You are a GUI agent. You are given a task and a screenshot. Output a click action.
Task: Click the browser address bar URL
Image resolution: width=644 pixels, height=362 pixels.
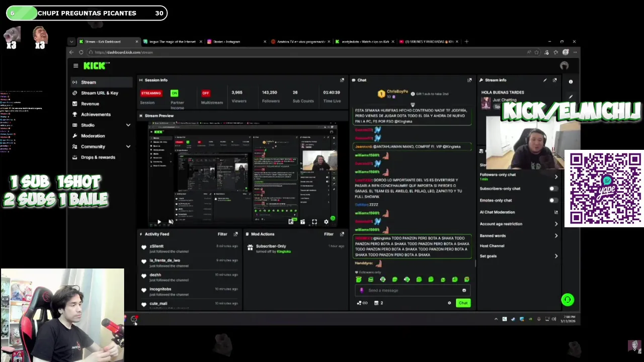tap(124, 52)
